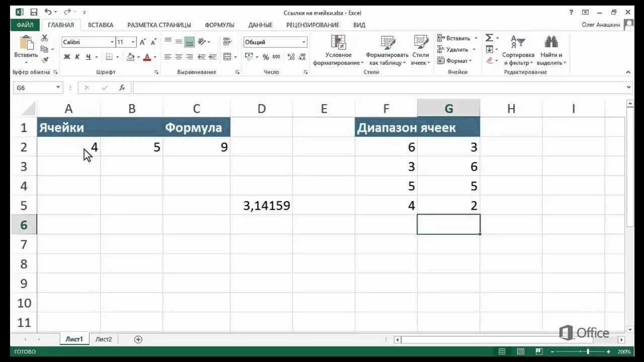The width and height of the screenshot is (644, 362).
Task: Open Fill Color bucket swatch
Action: [x=131, y=57]
